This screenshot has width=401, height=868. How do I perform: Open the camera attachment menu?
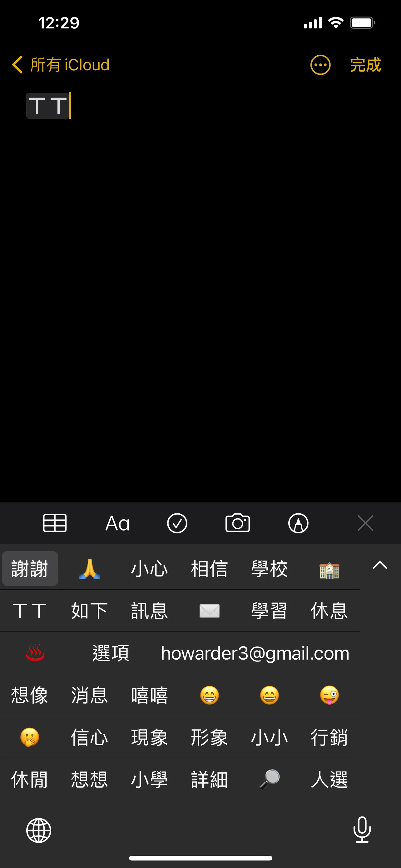pos(237,523)
